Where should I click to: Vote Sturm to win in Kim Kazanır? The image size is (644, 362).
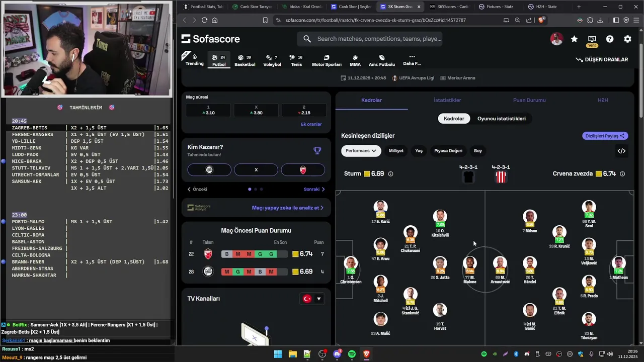coord(209,170)
